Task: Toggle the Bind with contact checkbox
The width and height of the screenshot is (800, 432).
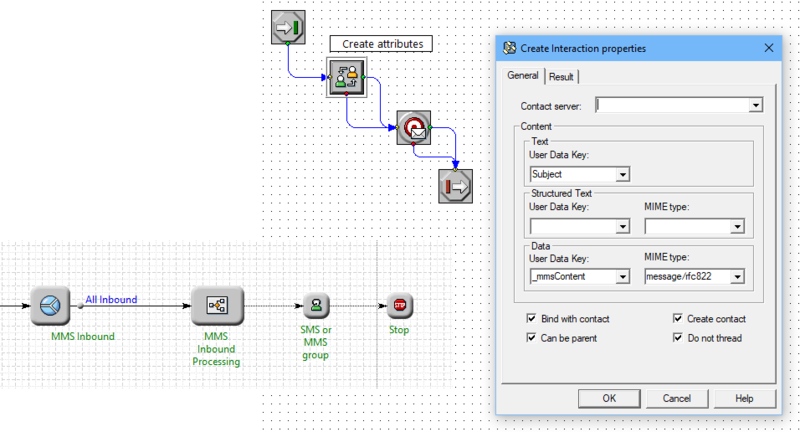Action: (532, 319)
